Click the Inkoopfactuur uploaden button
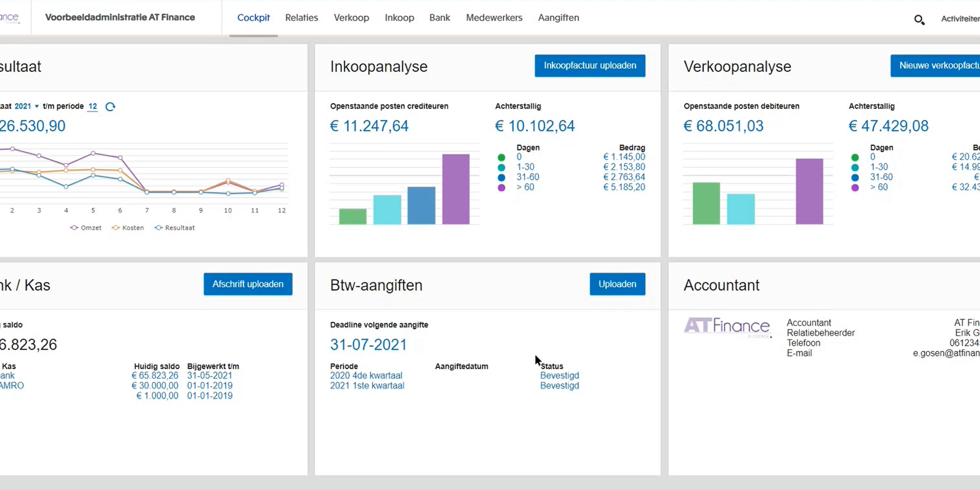The height and width of the screenshot is (490, 980). pyautogui.click(x=590, y=66)
